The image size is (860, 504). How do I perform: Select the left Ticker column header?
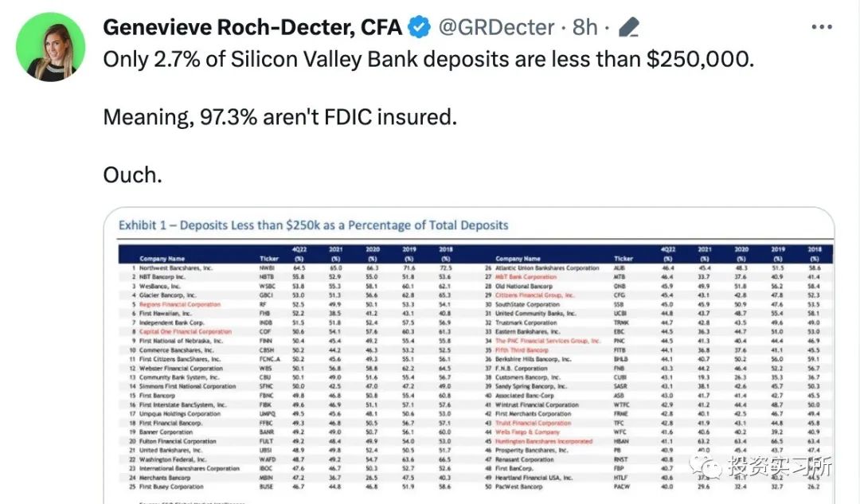tap(269, 258)
